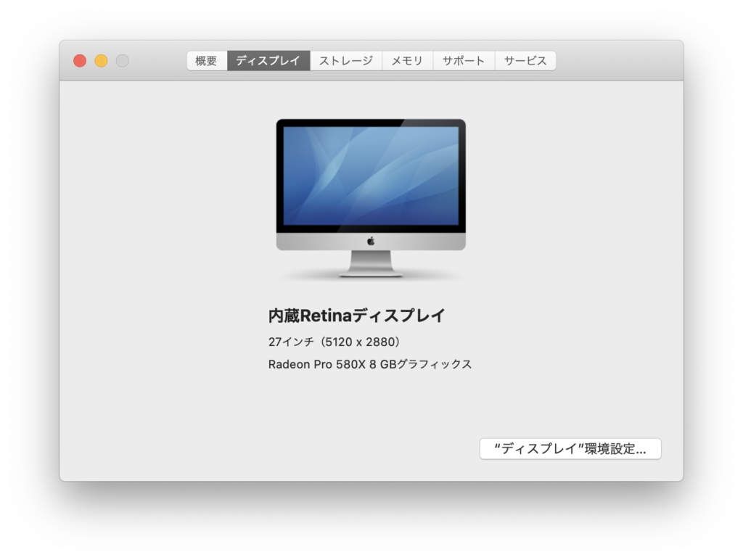
Task: Open the ストレージ tab
Action: click(x=346, y=61)
